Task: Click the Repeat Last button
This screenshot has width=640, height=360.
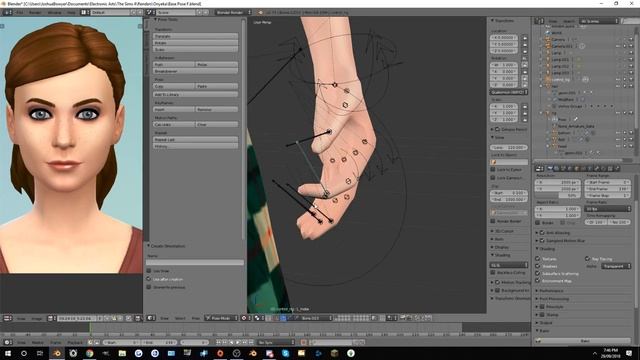Action: (x=196, y=139)
